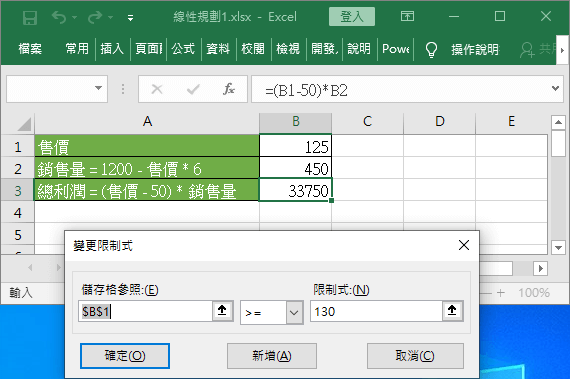Click the 確定(O) button

click(x=125, y=356)
